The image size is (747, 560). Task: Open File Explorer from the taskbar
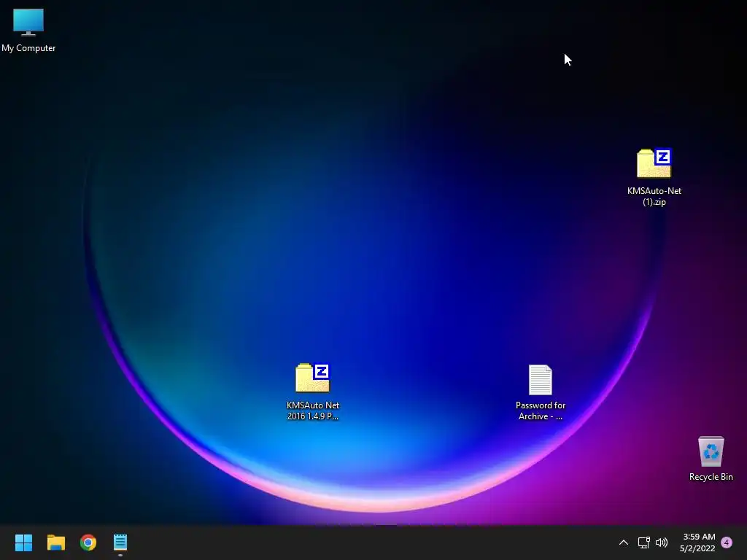tap(55, 542)
